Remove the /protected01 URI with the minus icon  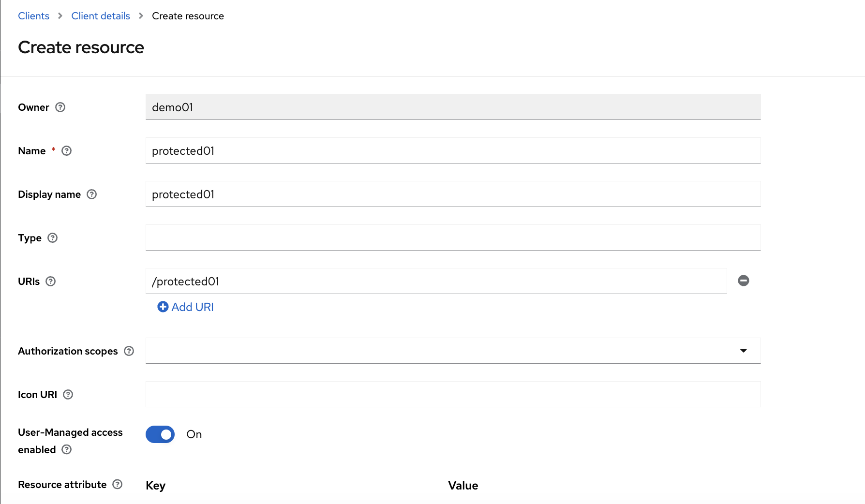pyautogui.click(x=744, y=281)
